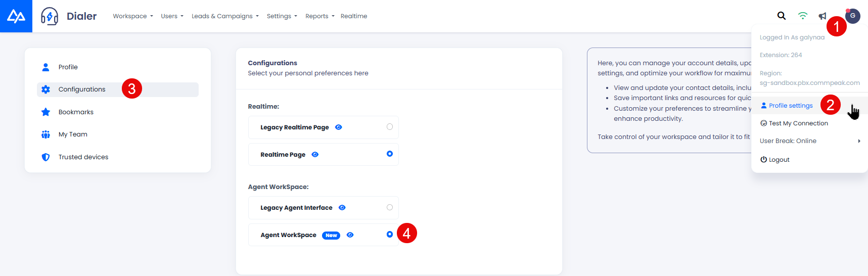Click the Bookmarks star icon
The width and height of the screenshot is (868, 276).
pos(45,112)
